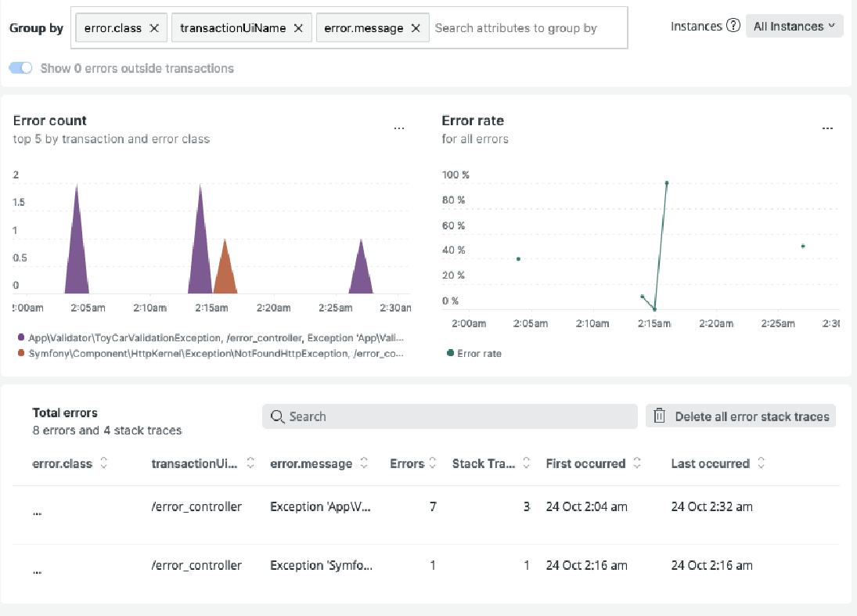Click /error_controller in the 1-error row

(x=196, y=565)
